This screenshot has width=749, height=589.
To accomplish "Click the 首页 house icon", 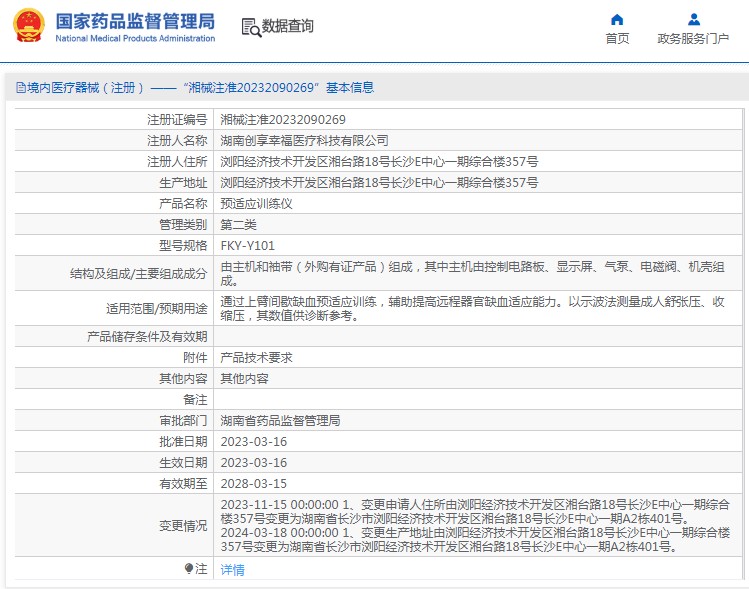I will (x=617, y=19).
